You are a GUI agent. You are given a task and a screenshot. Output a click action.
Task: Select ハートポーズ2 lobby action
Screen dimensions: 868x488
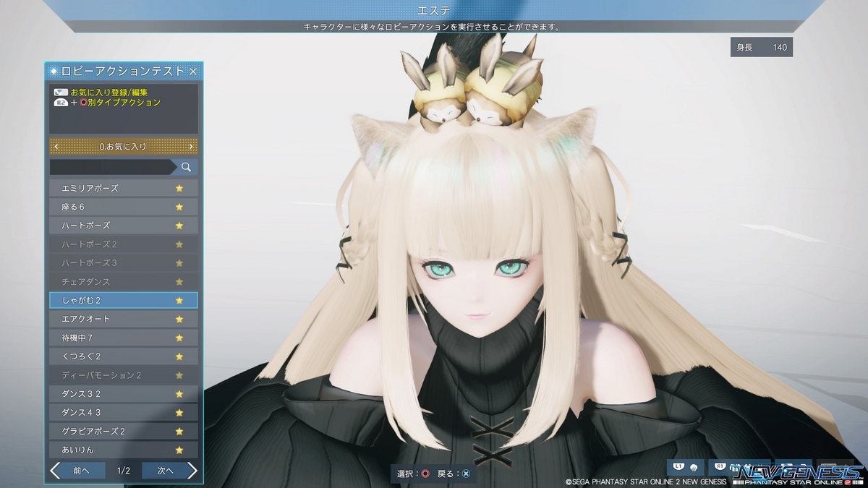[x=124, y=244]
